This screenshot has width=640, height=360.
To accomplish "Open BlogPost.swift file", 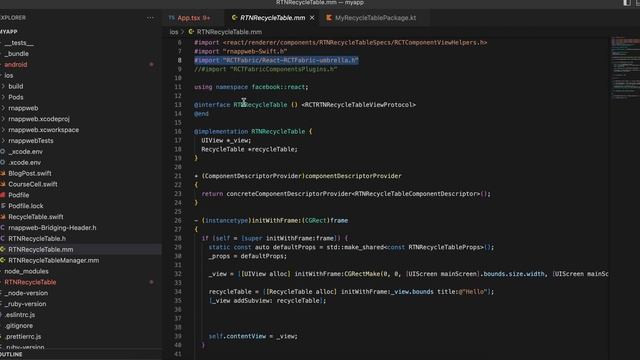I will [x=30, y=173].
